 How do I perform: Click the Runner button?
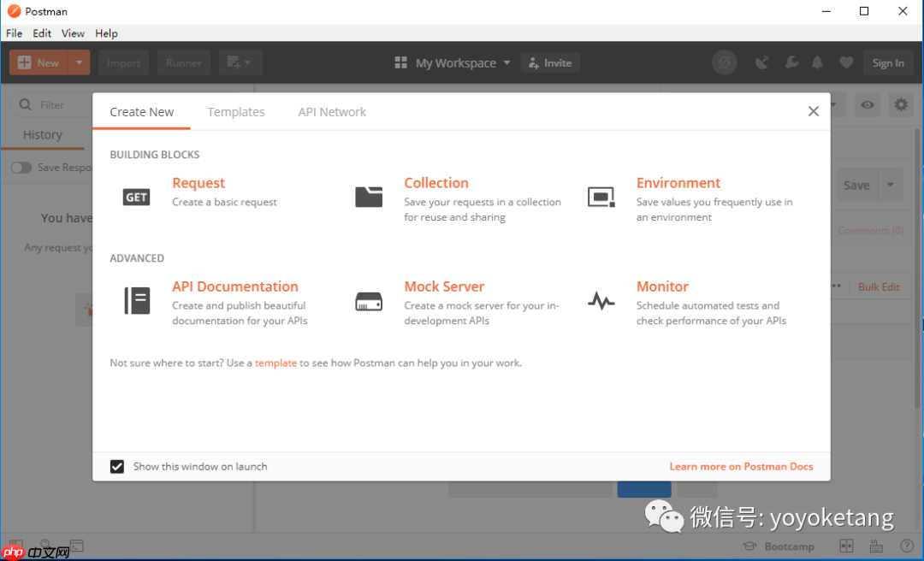[x=184, y=62]
